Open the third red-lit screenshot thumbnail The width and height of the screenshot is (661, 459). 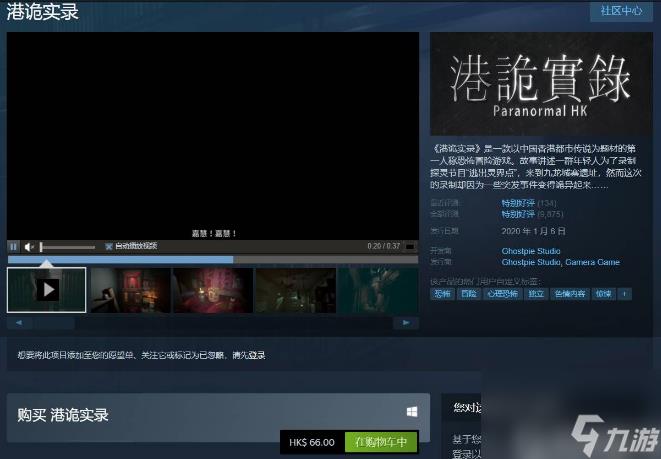point(213,290)
